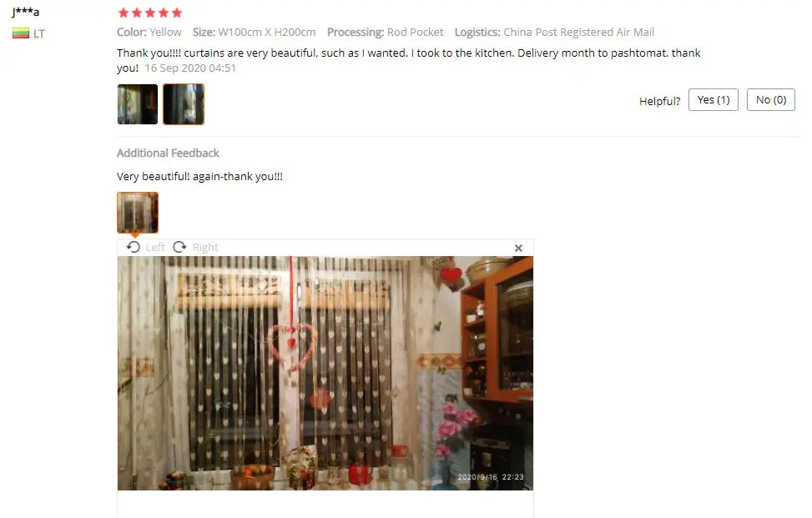Rotate the review photo right
Image resolution: width=812 pixels, height=518 pixels.
179,248
